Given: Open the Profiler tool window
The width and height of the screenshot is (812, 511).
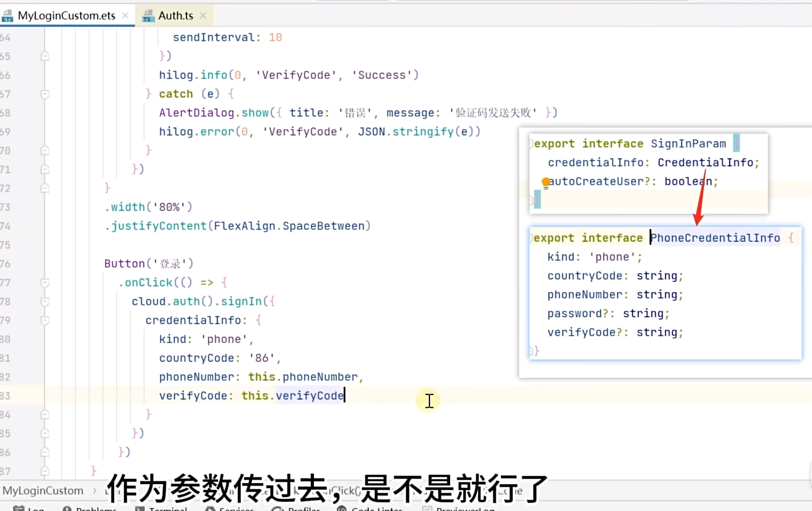Looking at the screenshot, I should coord(296,508).
